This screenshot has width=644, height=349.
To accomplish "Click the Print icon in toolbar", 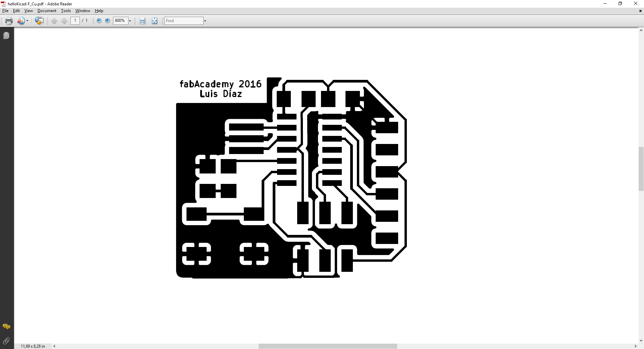I will pos(9,21).
